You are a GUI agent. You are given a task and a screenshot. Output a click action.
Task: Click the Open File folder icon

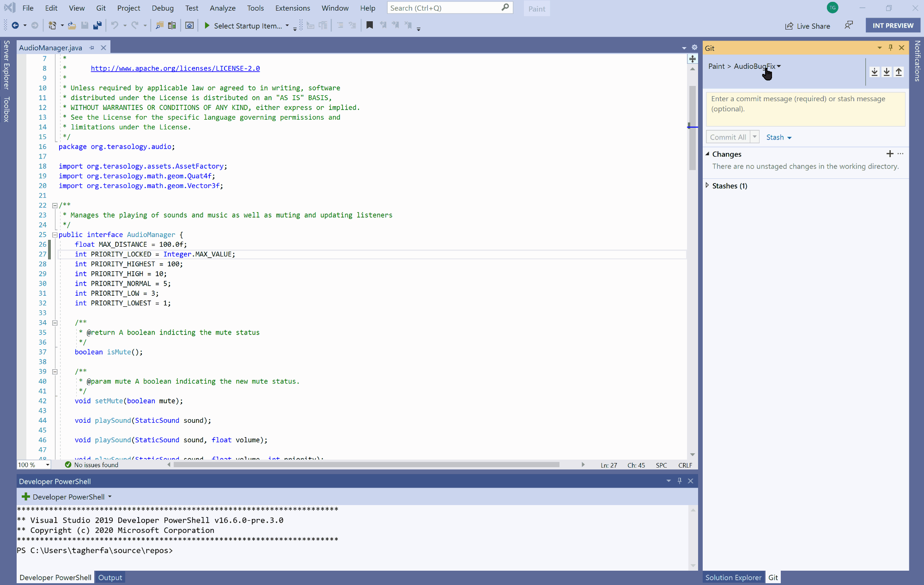click(72, 26)
